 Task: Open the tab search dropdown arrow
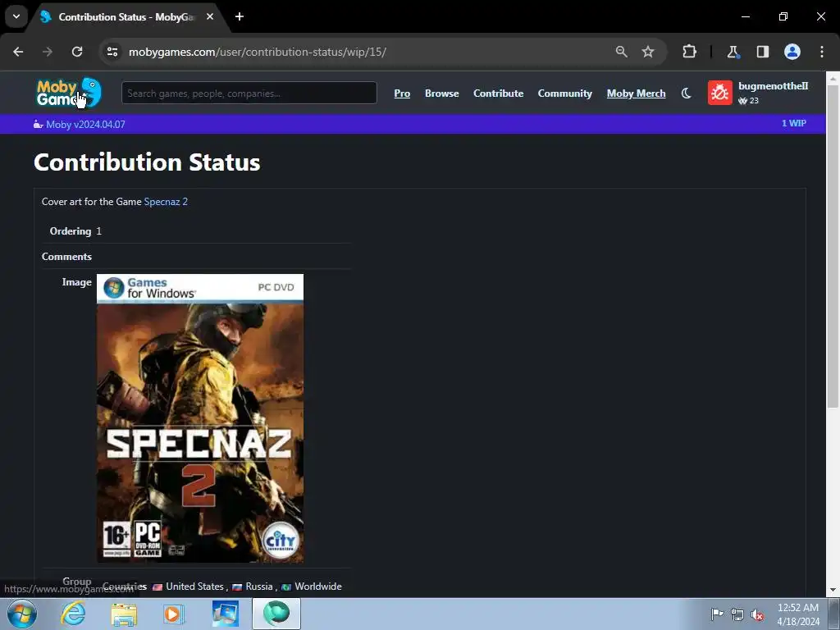(16, 16)
